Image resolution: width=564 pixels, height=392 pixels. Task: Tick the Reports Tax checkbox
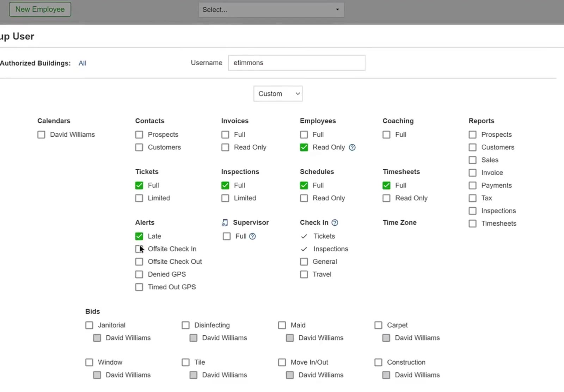(473, 198)
